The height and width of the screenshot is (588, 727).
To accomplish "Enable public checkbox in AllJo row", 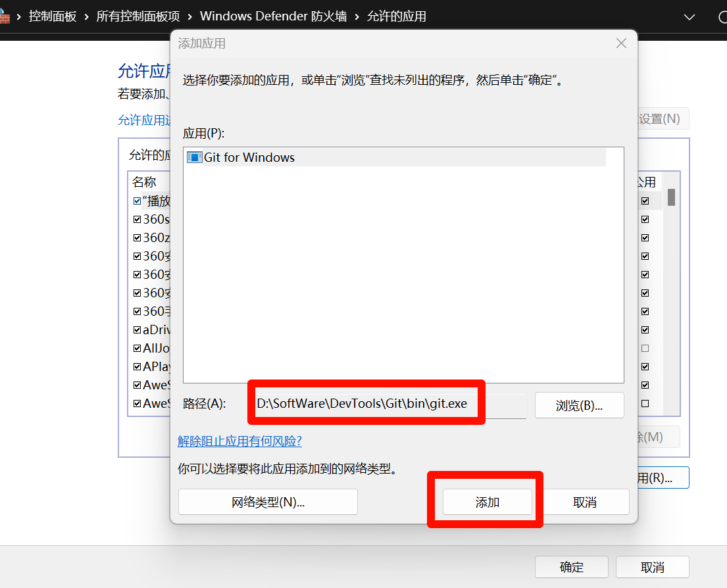I will [x=645, y=348].
